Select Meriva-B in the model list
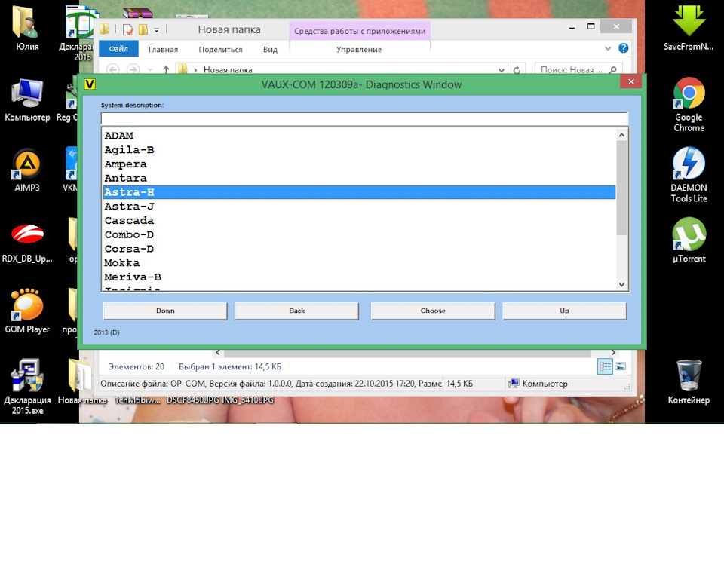This screenshot has height=588, width=724. 359,277
